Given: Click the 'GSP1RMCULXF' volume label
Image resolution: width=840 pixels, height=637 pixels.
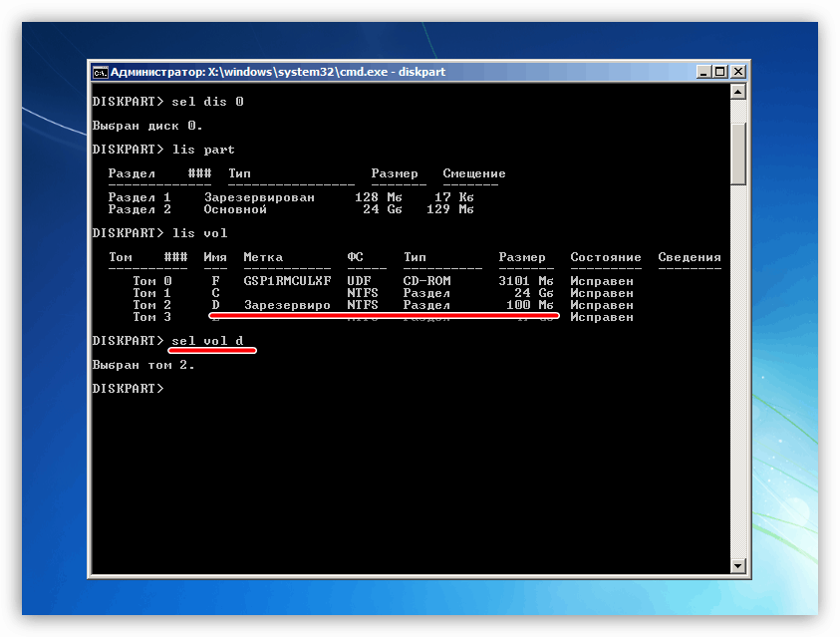Looking at the screenshot, I should pyautogui.click(x=287, y=281).
